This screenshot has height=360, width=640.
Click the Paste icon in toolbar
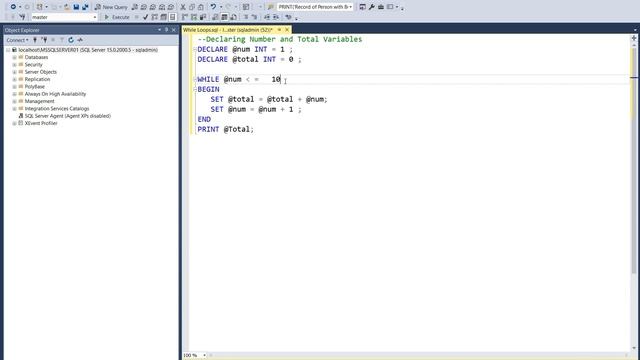pyautogui.click(x=201, y=7)
